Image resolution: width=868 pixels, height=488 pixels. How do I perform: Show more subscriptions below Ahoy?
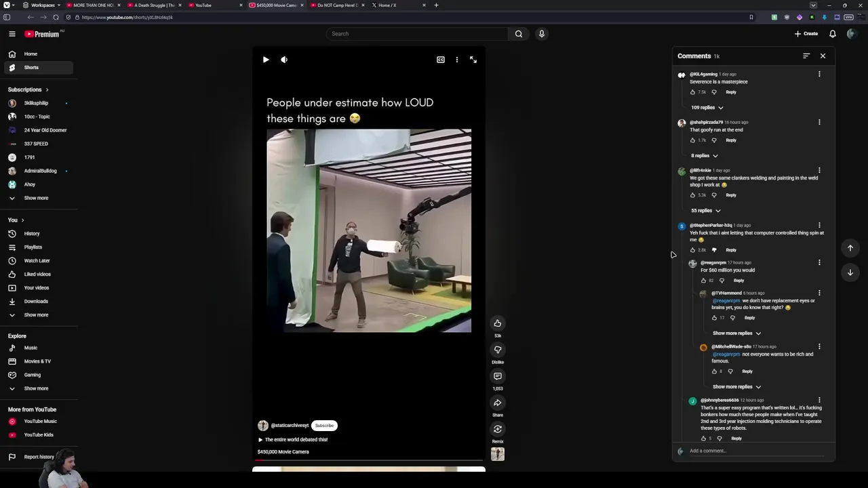click(38, 198)
